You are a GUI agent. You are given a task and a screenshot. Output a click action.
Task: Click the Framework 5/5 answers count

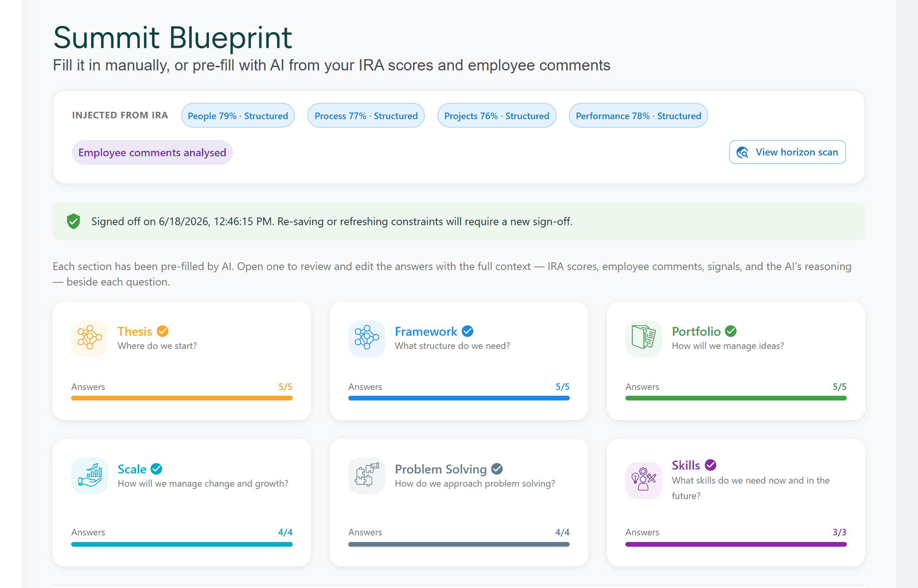[x=562, y=387]
